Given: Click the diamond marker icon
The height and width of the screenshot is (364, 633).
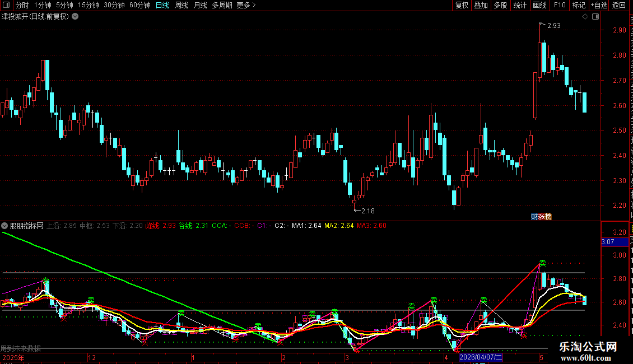Looking at the screenshot, I should click(585, 17).
